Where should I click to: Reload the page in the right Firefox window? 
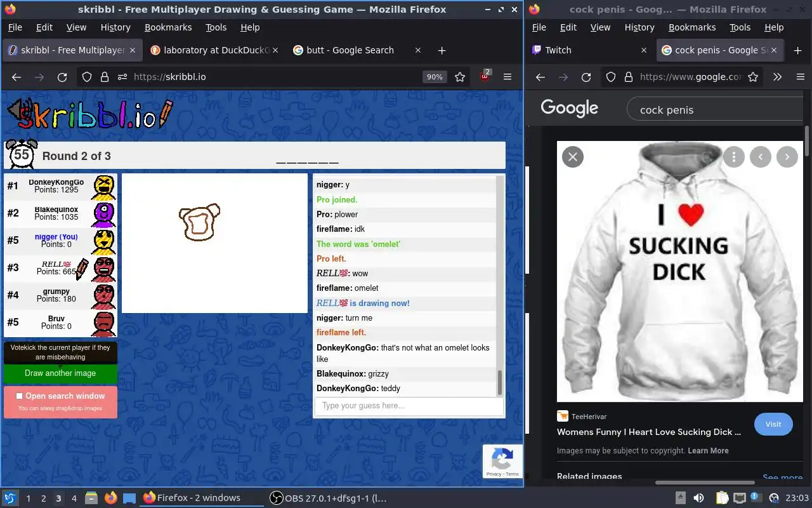point(586,77)
